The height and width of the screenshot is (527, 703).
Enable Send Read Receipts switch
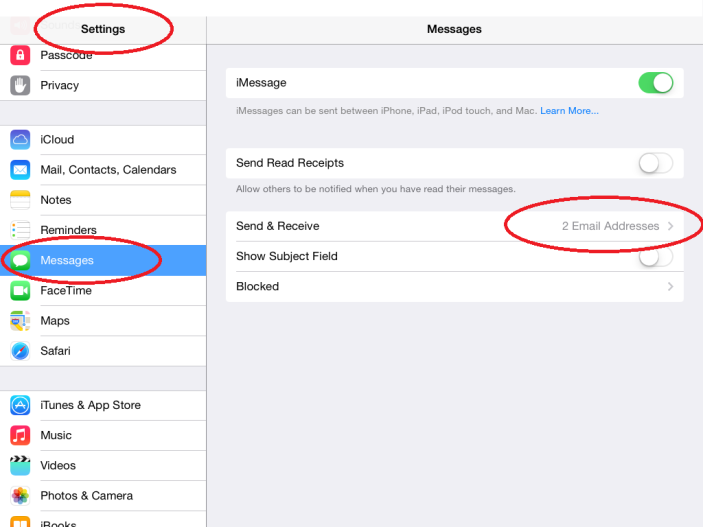point(656,163)
